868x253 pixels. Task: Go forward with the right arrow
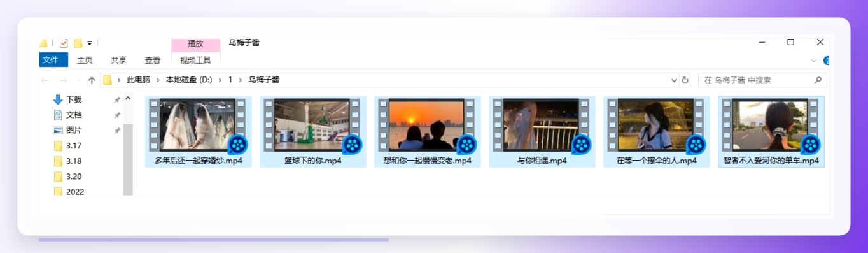pyautogui.click(x=63, y=80)
